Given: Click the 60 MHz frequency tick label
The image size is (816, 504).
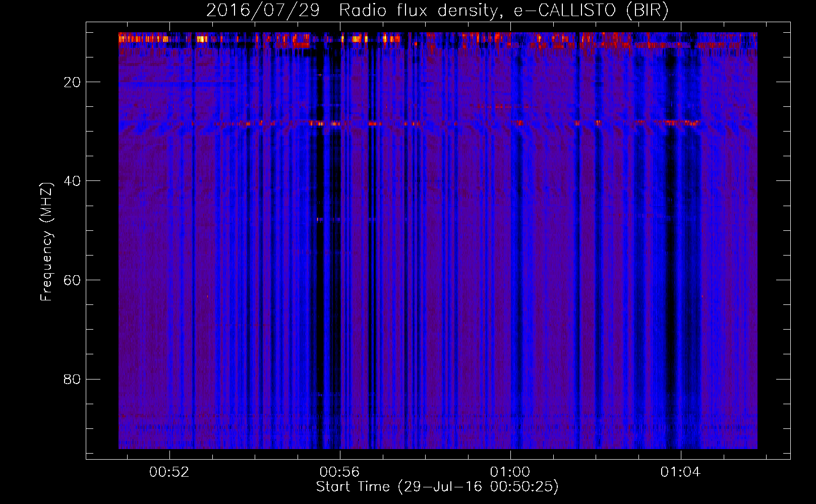Looking at the screenshot, I should (x=72, y=280).
